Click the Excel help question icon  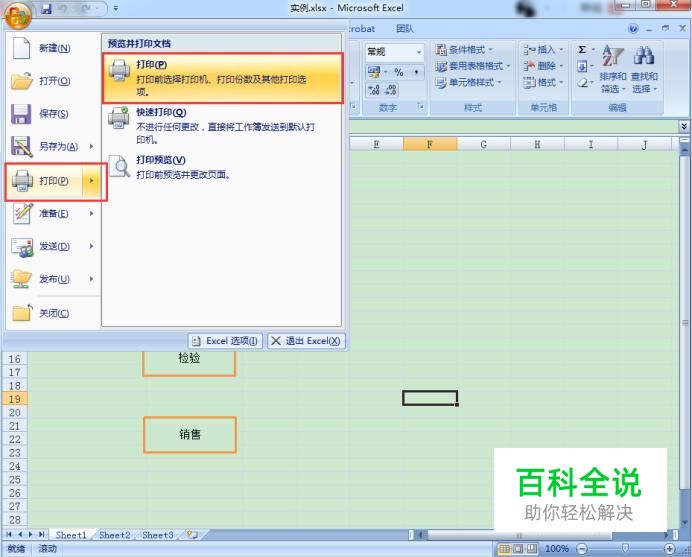(x=633, y=29)
